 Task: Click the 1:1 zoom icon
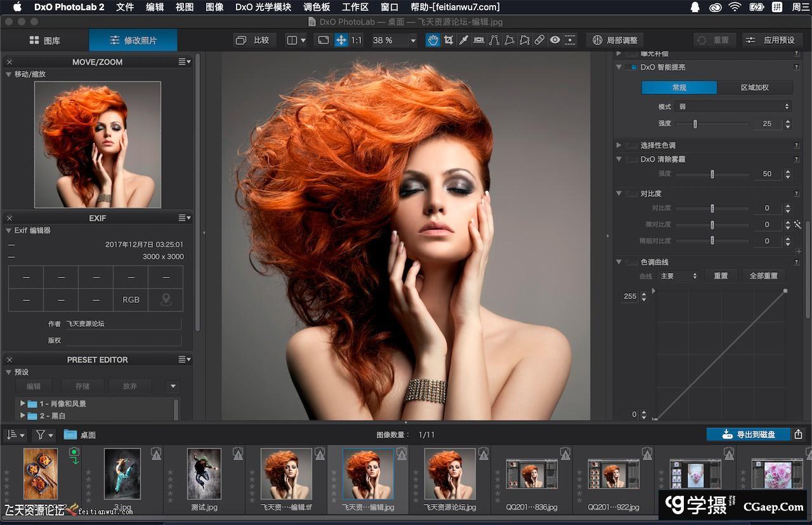coord(357,40)
